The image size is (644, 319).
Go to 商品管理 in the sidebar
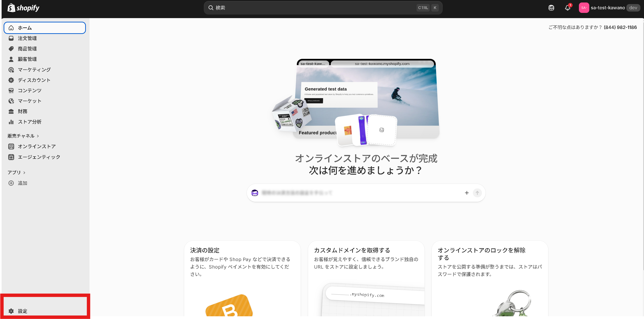click(45, 49)
